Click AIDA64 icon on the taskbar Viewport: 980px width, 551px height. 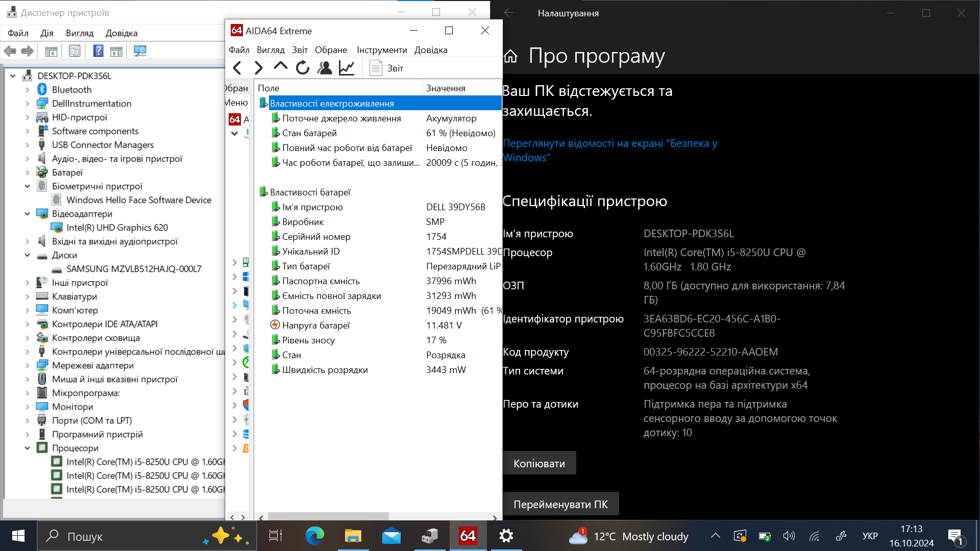(468, 536)
